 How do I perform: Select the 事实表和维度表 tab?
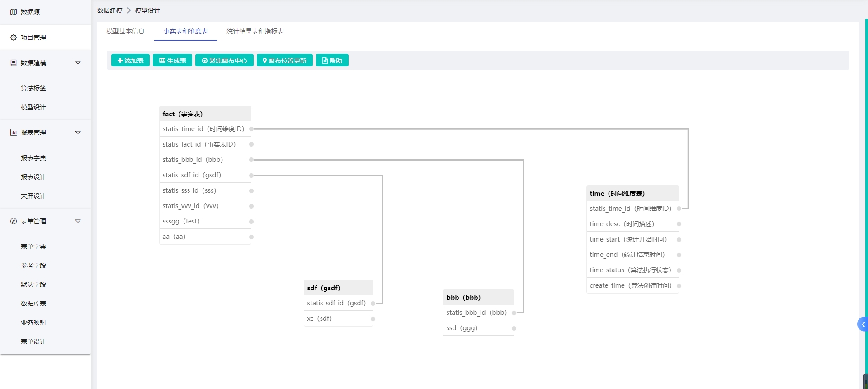tap(185, 31)
